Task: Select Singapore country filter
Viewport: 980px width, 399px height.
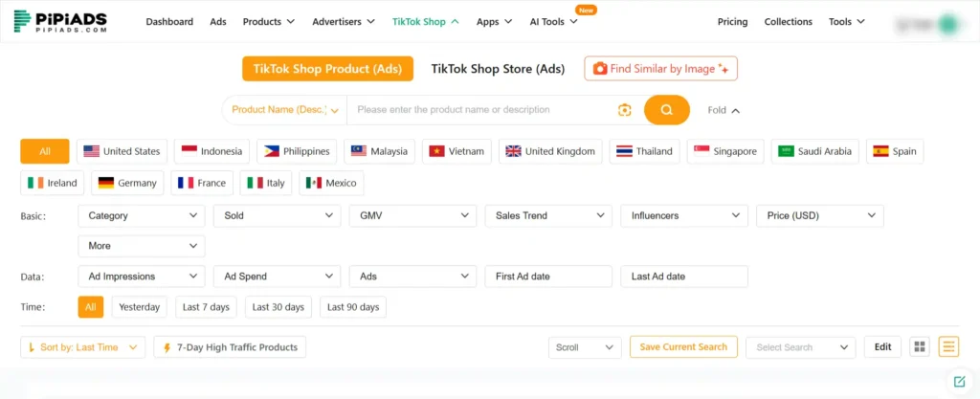Action: click(725, 152)
